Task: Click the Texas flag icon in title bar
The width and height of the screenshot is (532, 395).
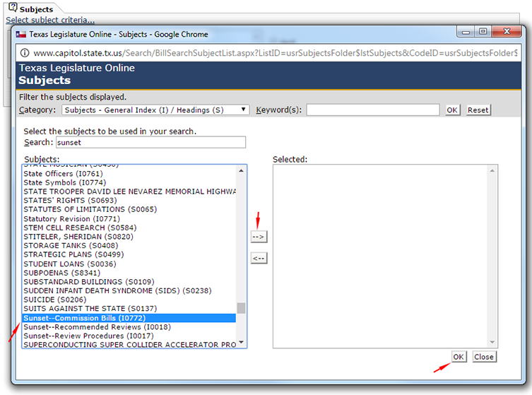Action: (21, 35)
